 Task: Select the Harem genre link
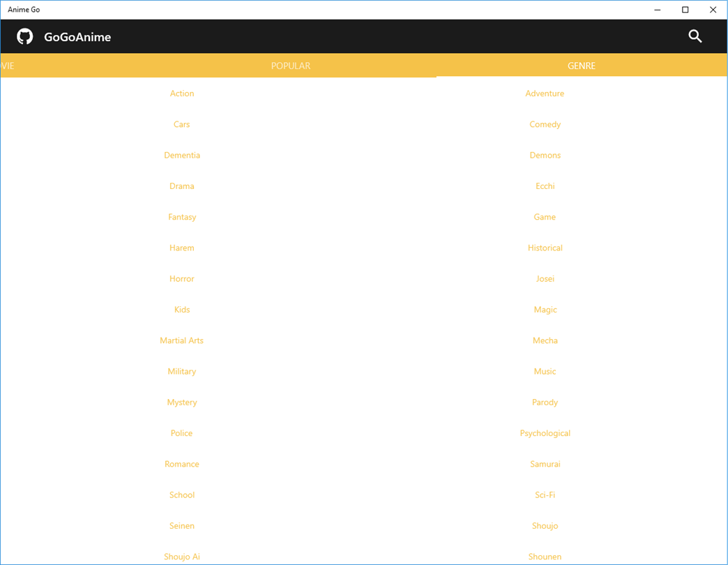coord(181,248)
